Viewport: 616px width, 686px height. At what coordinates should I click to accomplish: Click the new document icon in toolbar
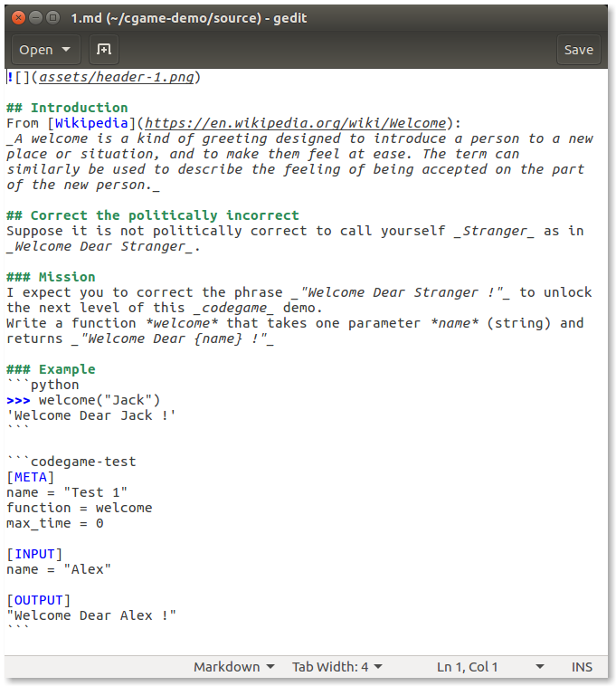point(104,50)
